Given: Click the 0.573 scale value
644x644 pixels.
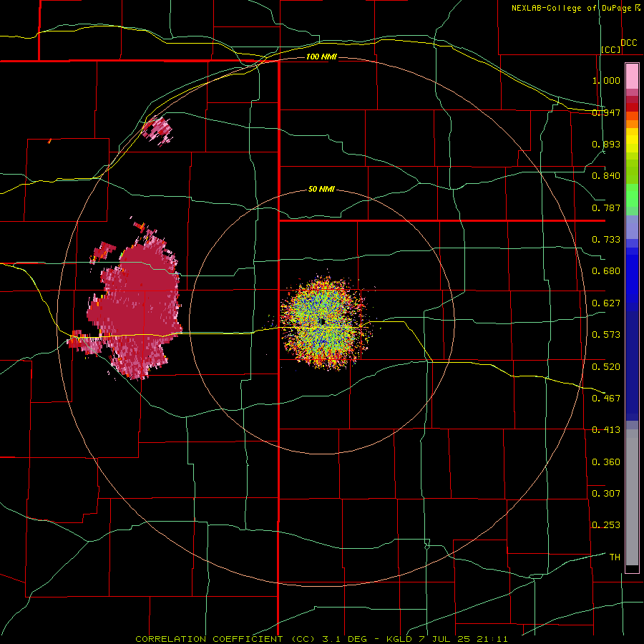Looking at the screenshot, I should pos(606,335).
